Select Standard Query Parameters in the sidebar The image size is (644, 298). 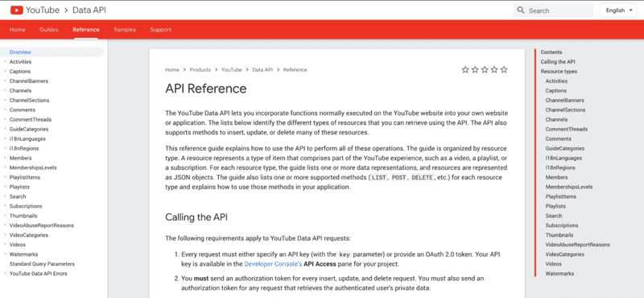click(42, 264)
